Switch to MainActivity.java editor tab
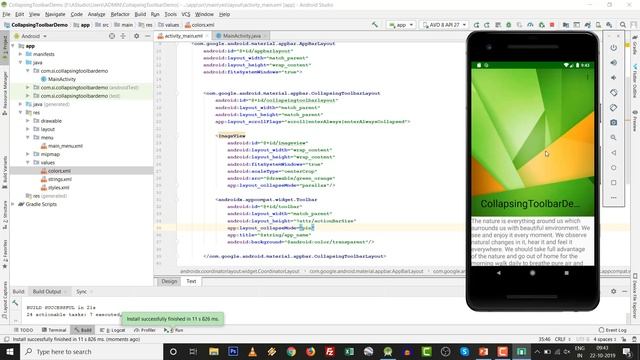The image size is (640, 360). [x=241, y=36]
